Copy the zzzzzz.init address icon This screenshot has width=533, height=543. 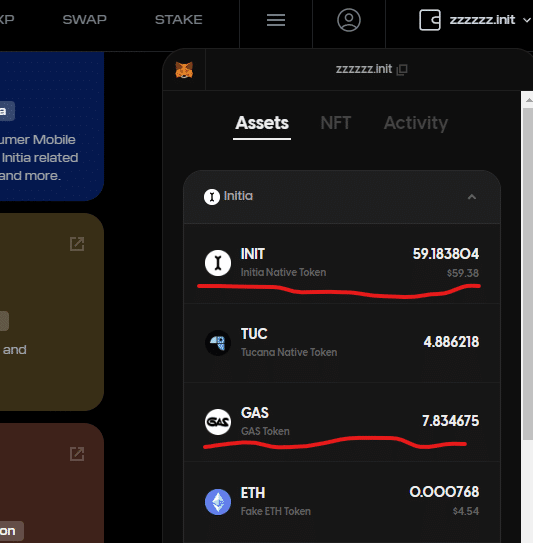(402, 69)
